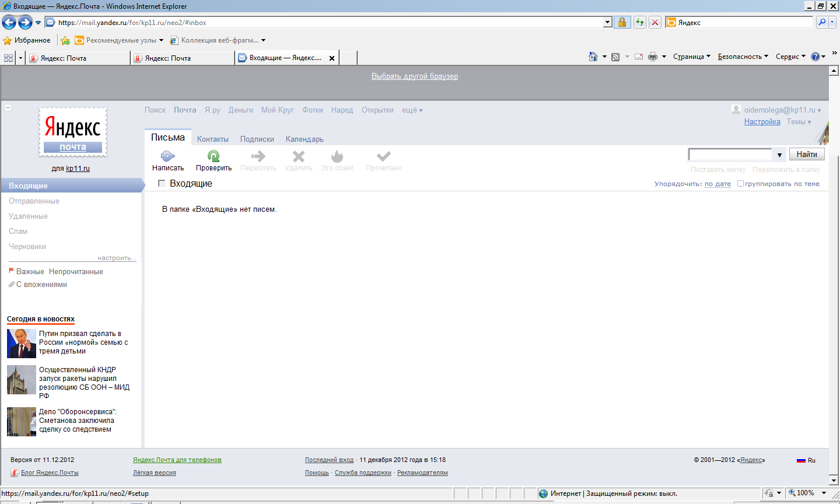Click the address bar lock security icon
Screen dimensions: 840x504
(622, 22)
